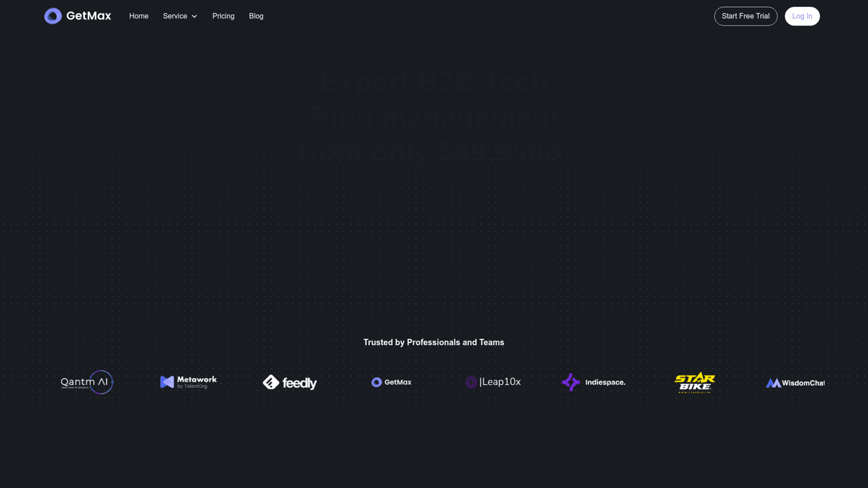Click the GetMax circular logo icon in header
Image resolution: width=868 pixels, height=488 pixels.
coord(53,16)
